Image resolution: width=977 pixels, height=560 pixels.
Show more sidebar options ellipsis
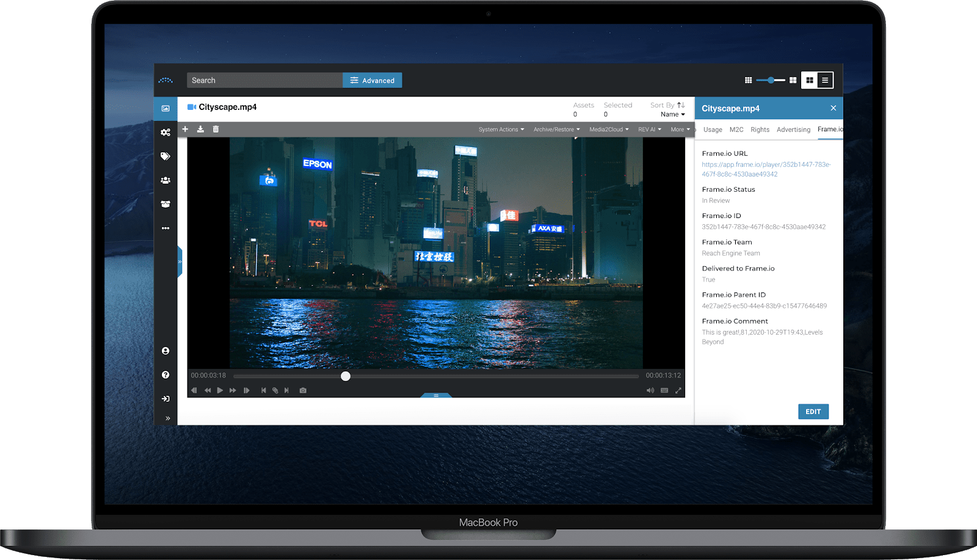coord(165,228)
